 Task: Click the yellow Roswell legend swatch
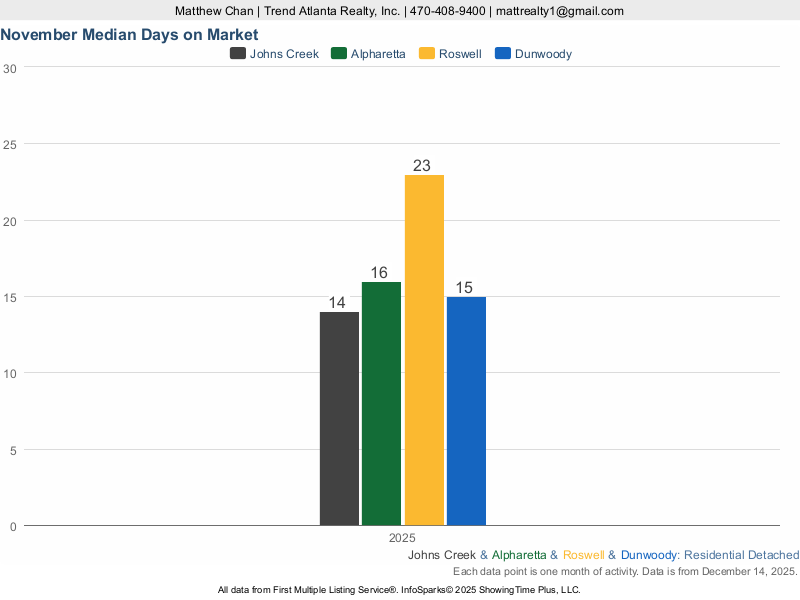427,54
